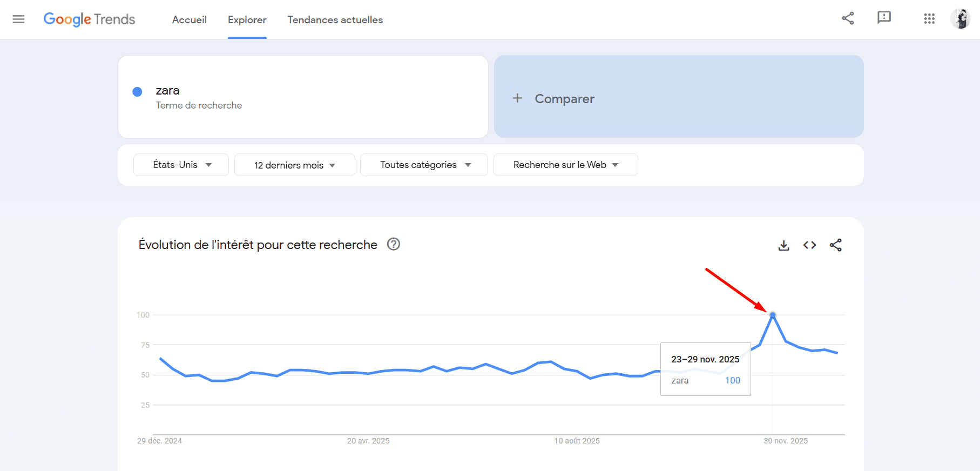Open the Google apps grid
Image resolution: width=980 pixels, height=471 pixels.
coord(929,19)
